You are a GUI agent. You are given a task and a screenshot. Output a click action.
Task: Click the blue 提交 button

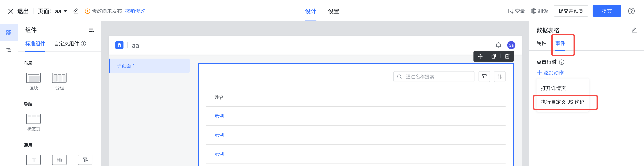(x=606, y=11)
